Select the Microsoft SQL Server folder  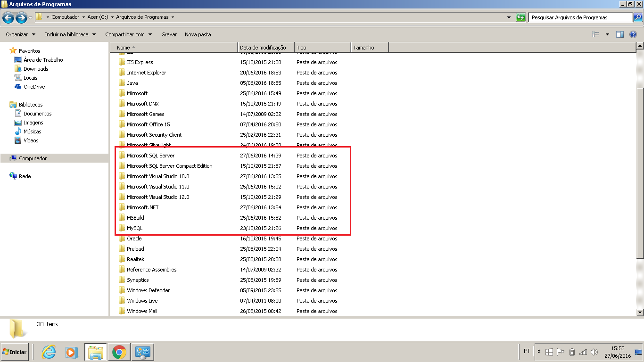(150, 156)
